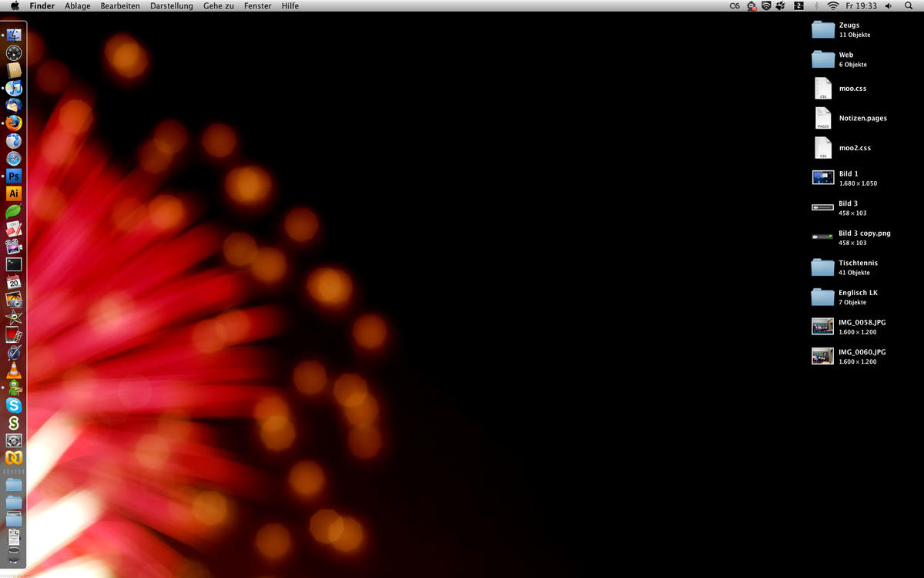Click the Wi-Fi status icon
The height and width of the screenshot is (578, 924).
coord(832,6)
